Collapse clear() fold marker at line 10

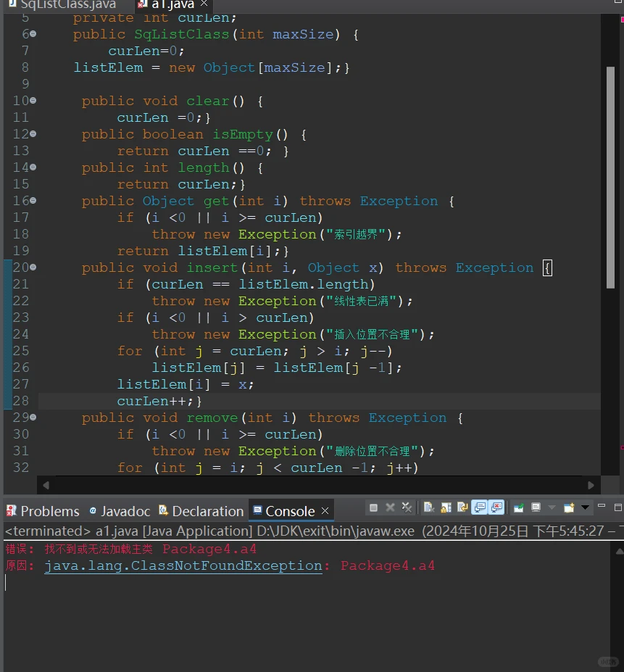pos(33,101)
